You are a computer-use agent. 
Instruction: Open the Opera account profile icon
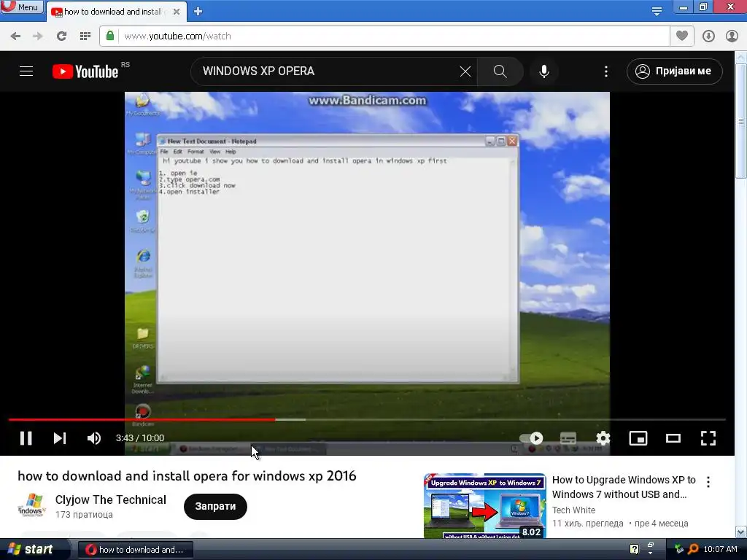coord(732,36)
